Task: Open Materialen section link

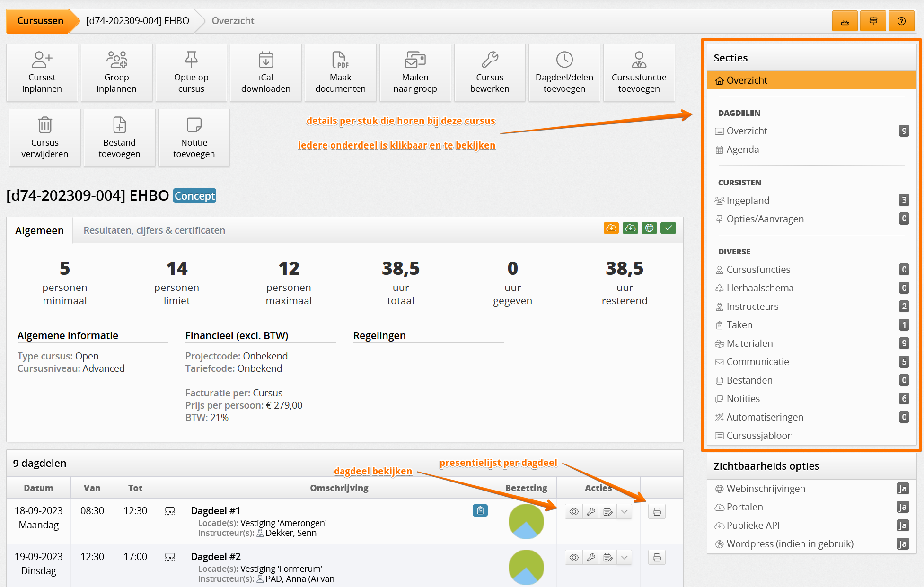Action: [749, 343]
